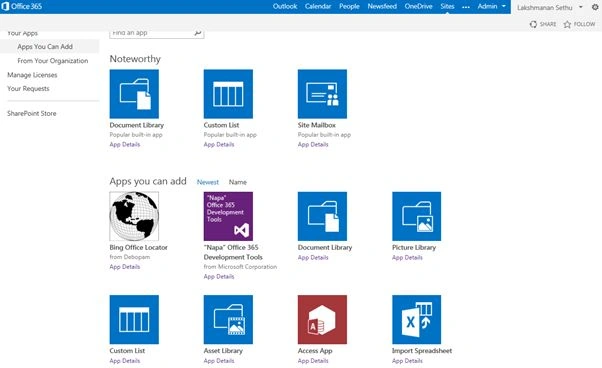This screenshot has height=368, width=602.
Task: Open App Details for Napa Development Tools
Action: pos(219,276)
